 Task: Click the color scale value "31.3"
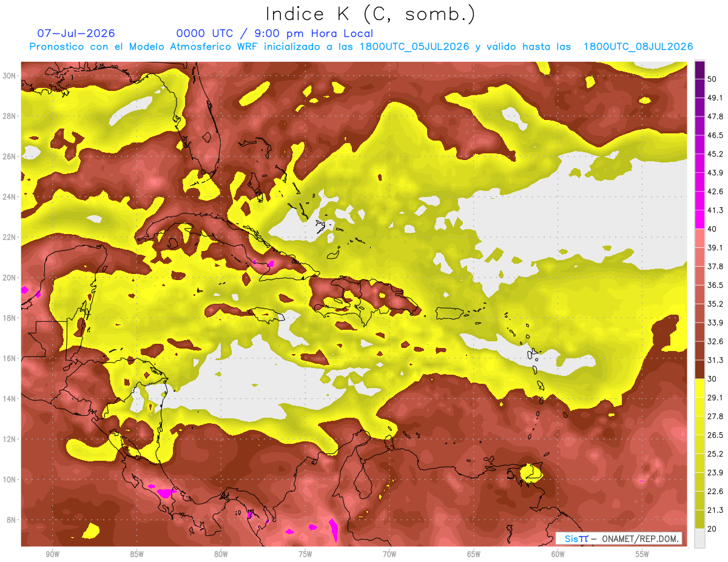coord(715,360)
